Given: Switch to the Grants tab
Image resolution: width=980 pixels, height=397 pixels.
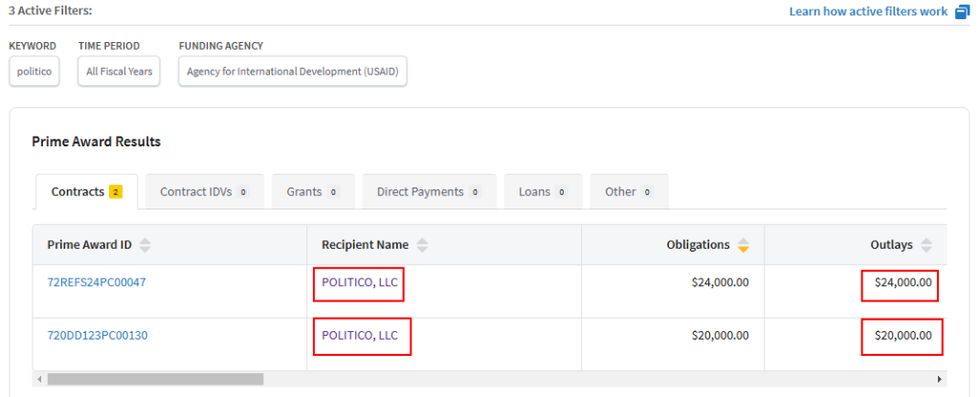Looking at the screenshot, I should coord(313,192).
